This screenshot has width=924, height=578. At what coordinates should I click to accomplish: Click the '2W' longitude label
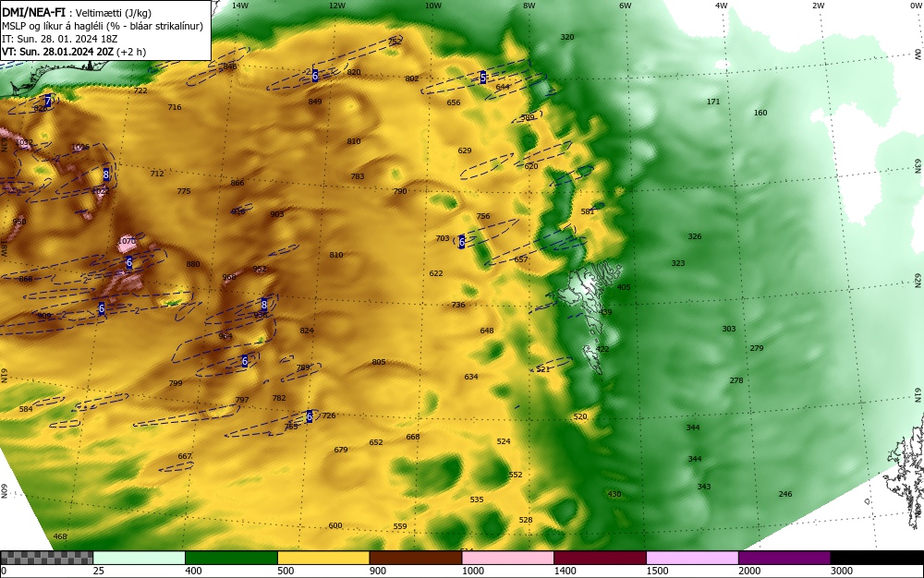coord(818,6)
